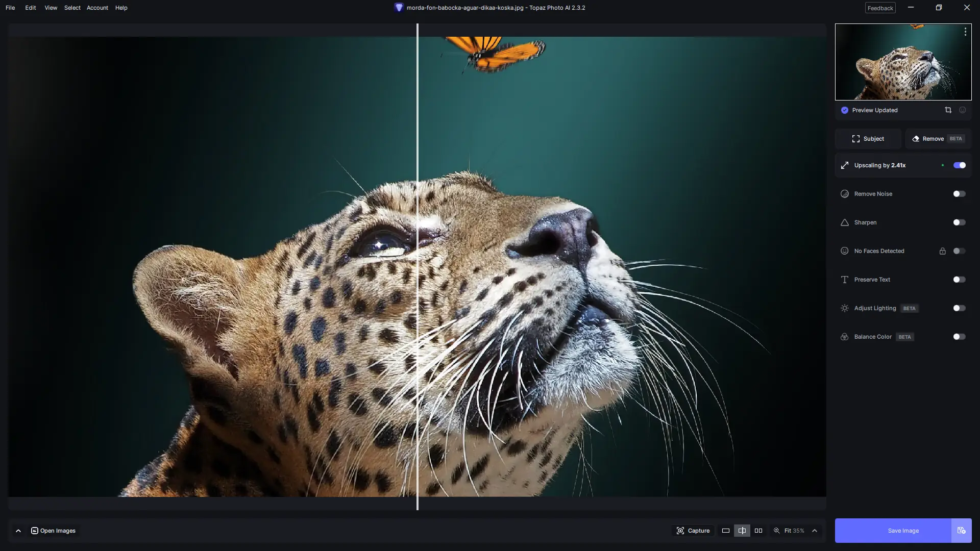Turn on the Sharpen toggle
This screenshot has width=980, height=551.
[959, 222]
